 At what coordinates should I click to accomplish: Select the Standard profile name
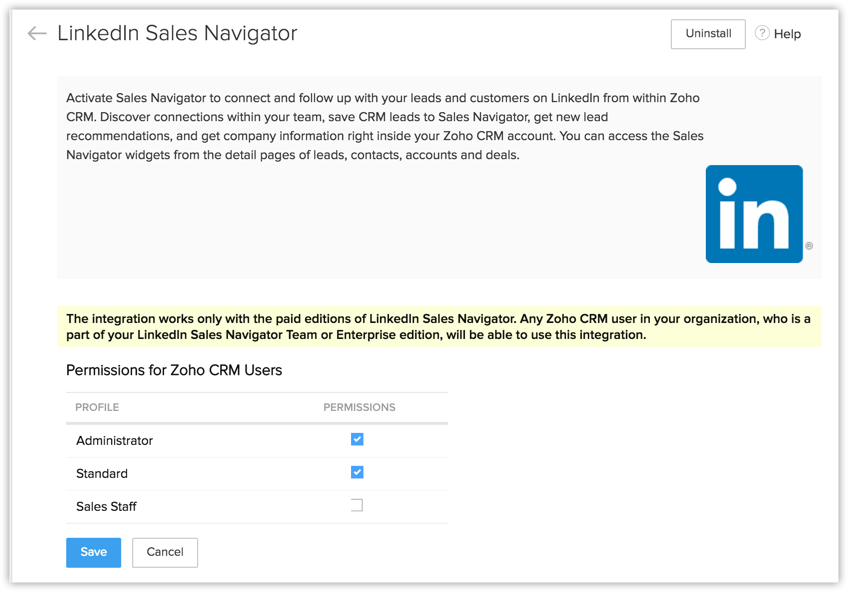pos(102,473)
